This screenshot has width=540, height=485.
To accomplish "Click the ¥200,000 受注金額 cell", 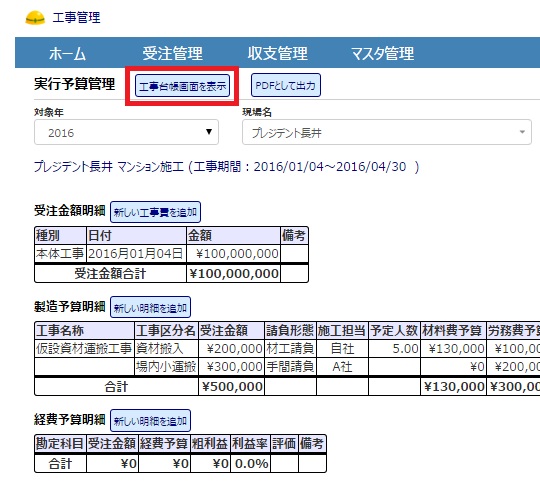I will [231, 349].
